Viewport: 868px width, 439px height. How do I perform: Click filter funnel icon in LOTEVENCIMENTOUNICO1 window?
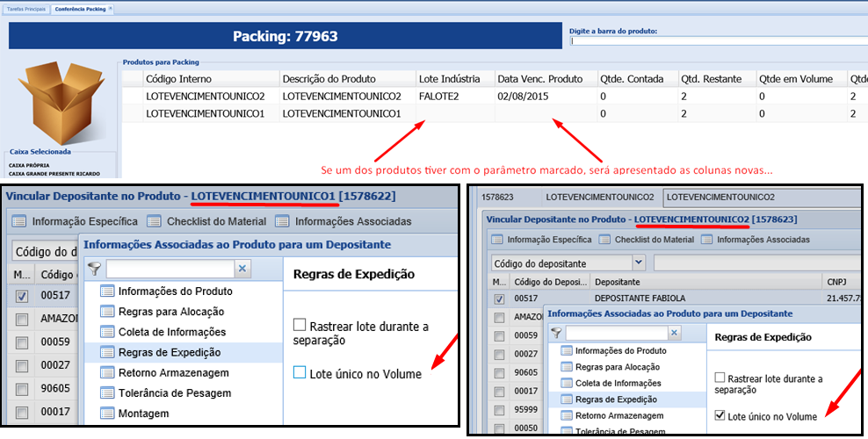click(95, 269)
